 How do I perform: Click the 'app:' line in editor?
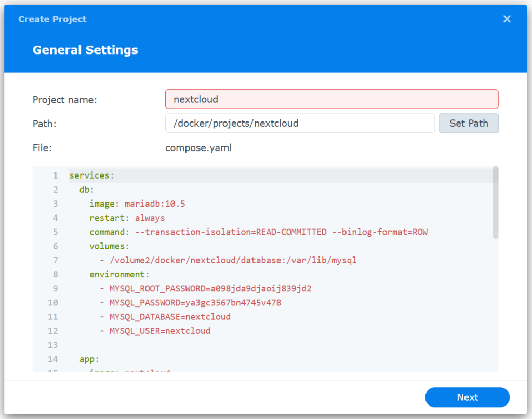pyautogui.click(x=89, y=359)
